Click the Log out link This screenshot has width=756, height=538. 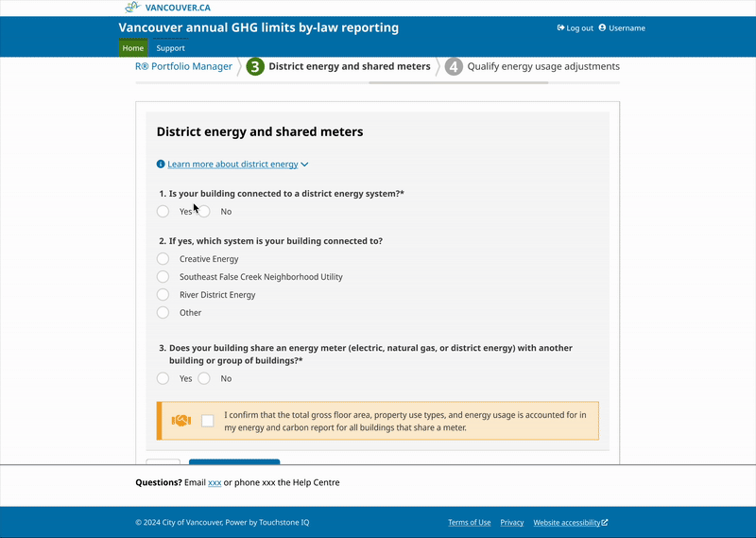pyautogui.click(x=579, y=28)
